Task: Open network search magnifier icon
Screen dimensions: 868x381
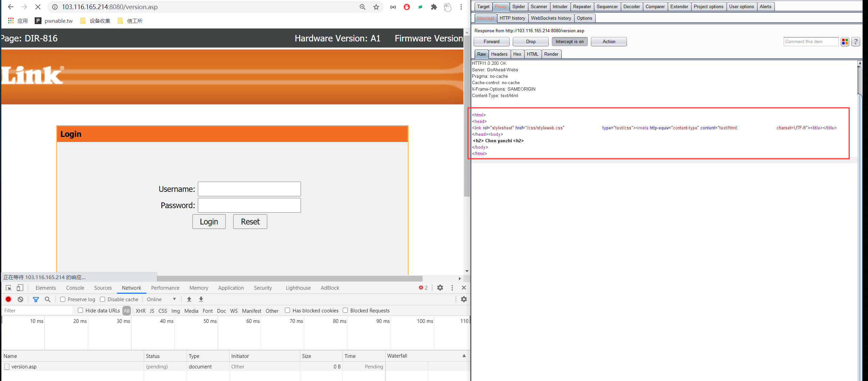Action: (48, 299)
